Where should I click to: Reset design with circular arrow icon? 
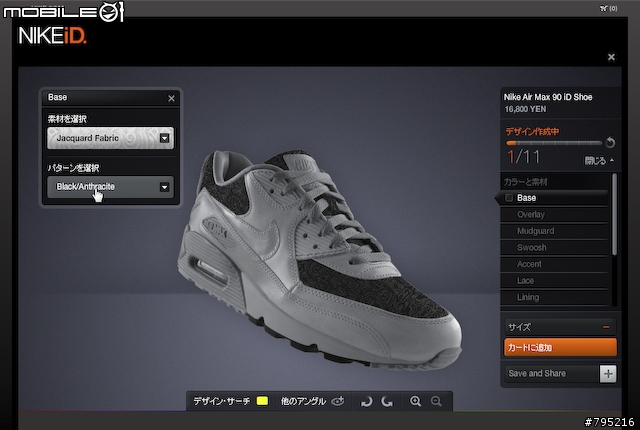pos(610,142)
